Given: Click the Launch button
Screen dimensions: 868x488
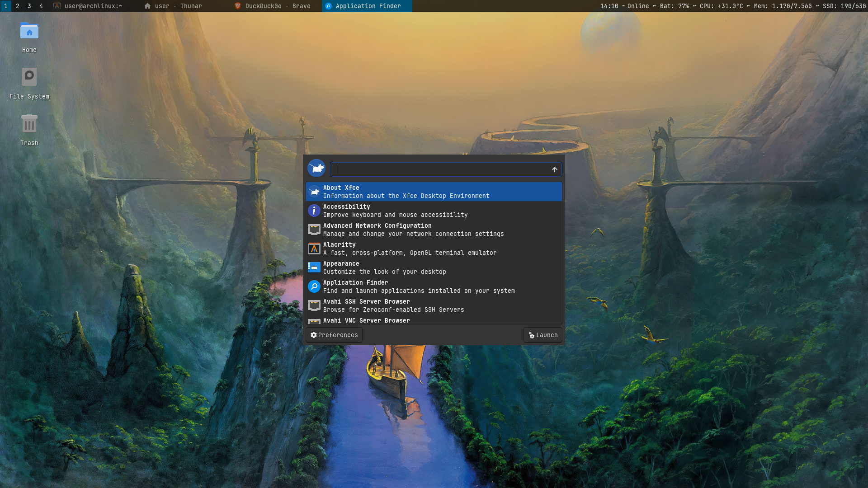Looking at the screenshot, I should pyautogui.click(x=543, y=335).
